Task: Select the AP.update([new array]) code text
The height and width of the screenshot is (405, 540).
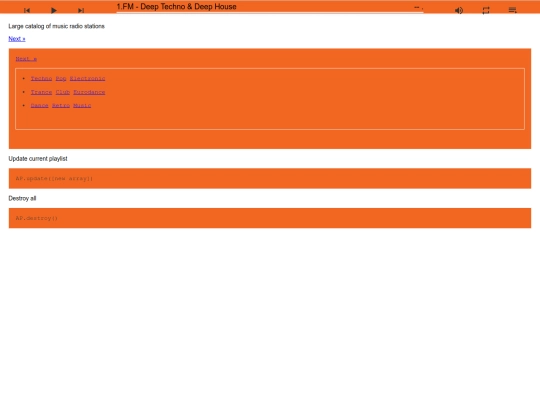Action: point(54,178)
